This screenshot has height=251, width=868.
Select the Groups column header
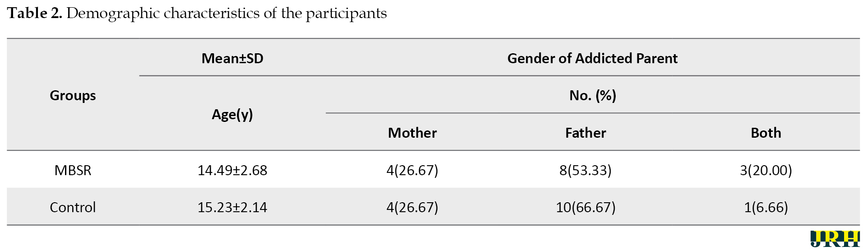pyautogui.click(x=73, y=95)
